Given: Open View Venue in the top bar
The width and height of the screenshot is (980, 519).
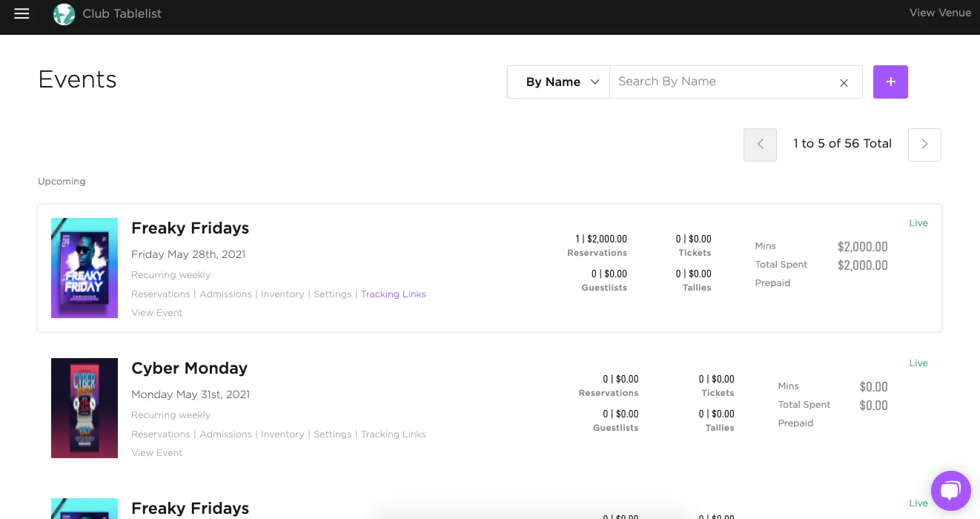Looking at the screenshot, I should pos(940,13).
